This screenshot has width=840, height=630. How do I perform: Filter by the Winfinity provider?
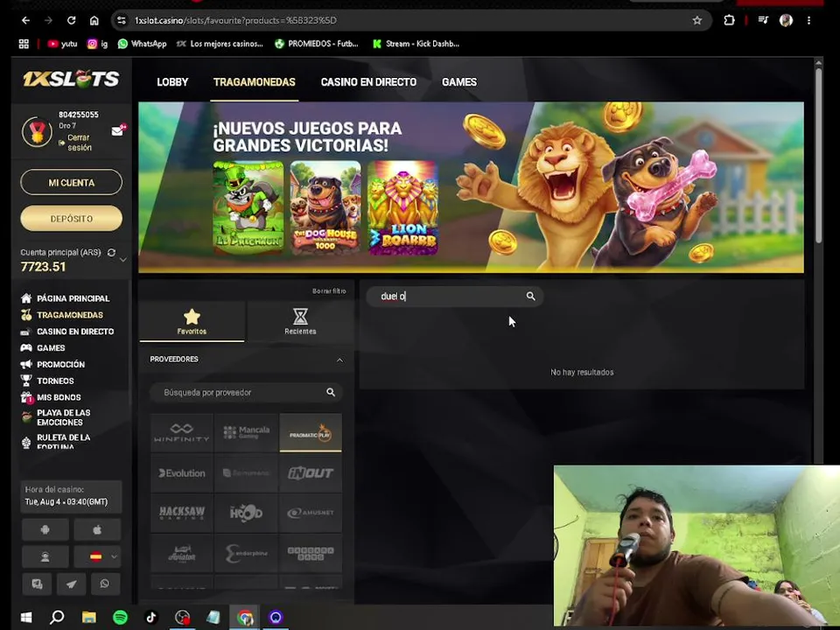[182, 432]
